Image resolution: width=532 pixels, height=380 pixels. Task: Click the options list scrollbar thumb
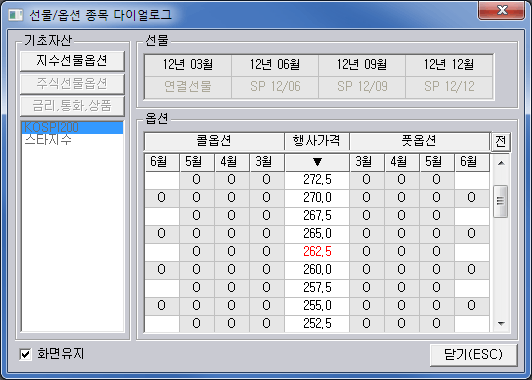coord(501,201)
